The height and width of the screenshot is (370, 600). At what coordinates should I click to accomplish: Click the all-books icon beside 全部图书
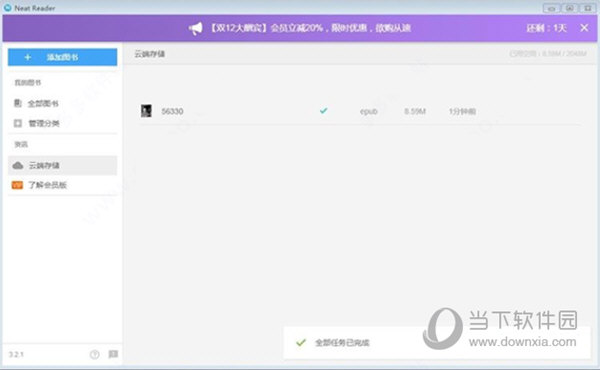(x=18, y=103)
